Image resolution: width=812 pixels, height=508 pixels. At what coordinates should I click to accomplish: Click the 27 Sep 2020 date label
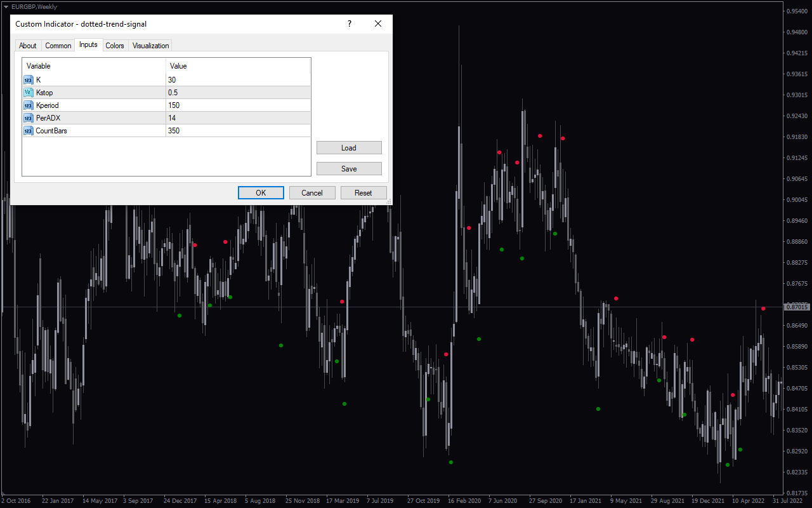click(x=546, y=501)
